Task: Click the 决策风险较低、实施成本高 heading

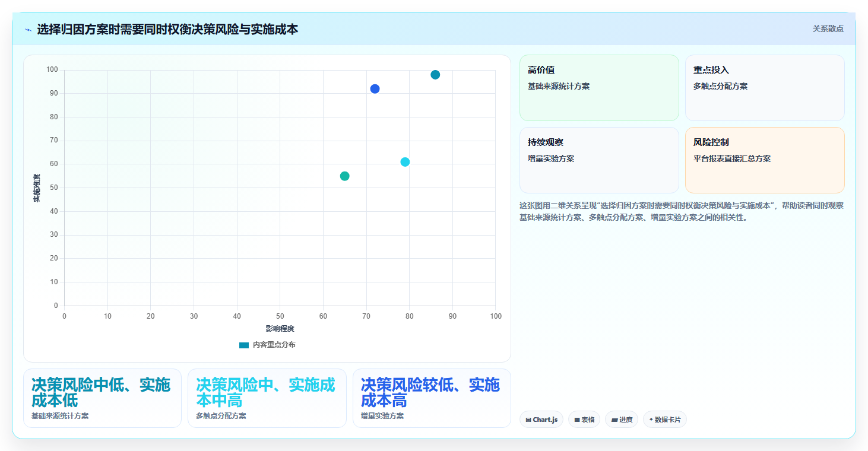Action: pyautogui.click(x=430, y=392)
